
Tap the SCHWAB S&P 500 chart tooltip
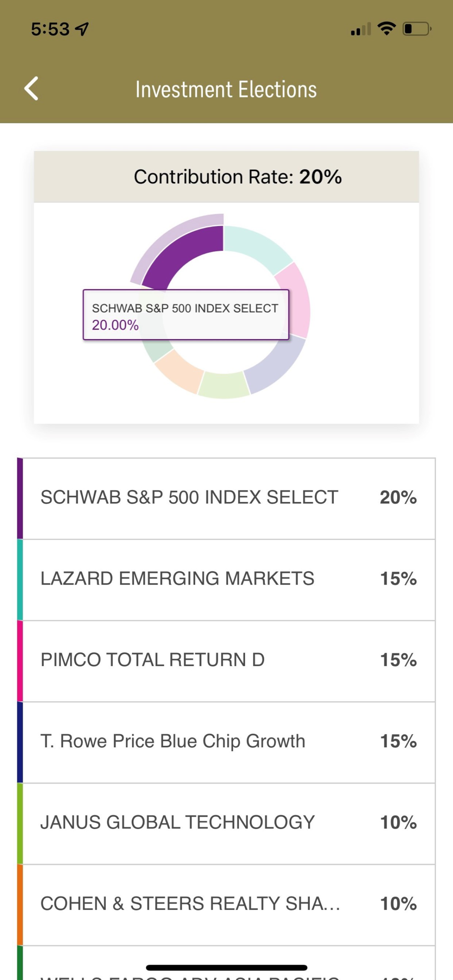186,315
